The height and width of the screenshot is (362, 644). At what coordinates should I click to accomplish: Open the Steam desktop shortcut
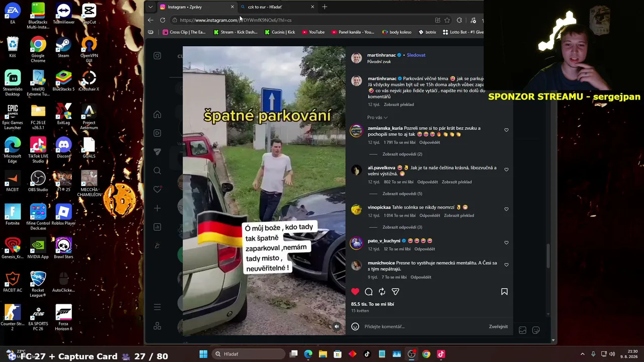(x=63, y=48)
